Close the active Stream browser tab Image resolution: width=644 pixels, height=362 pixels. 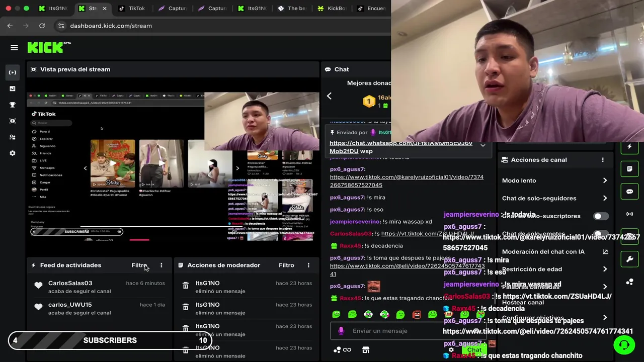pos(104,8)
